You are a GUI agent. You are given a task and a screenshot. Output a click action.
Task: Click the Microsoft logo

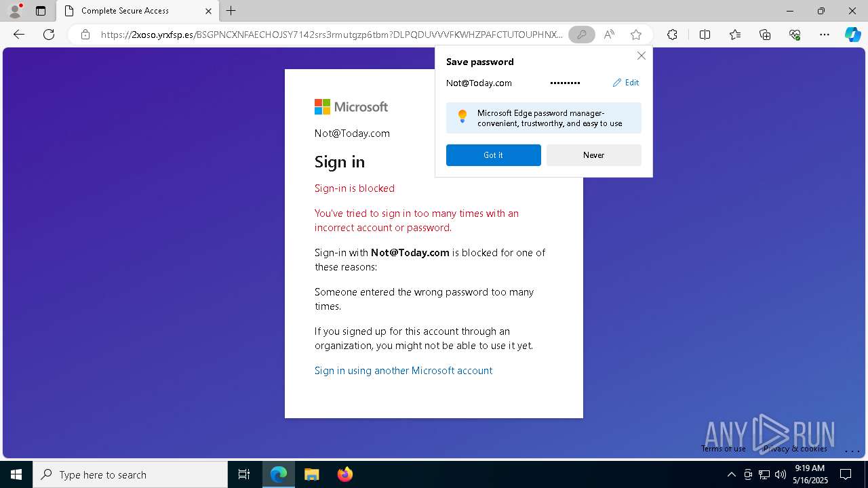click(351, 107)
